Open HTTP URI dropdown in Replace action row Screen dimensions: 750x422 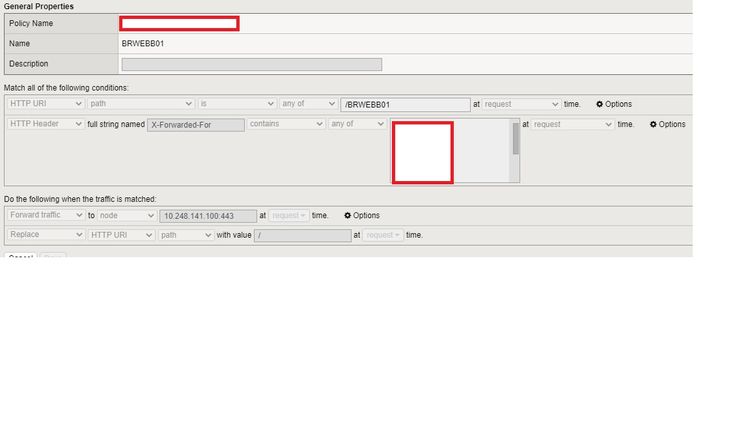point(121,235)
